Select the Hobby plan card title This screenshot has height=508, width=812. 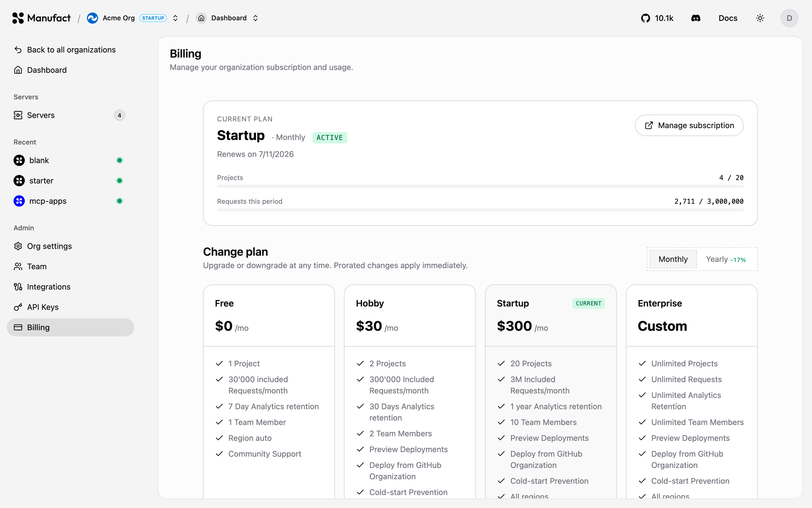370,303
